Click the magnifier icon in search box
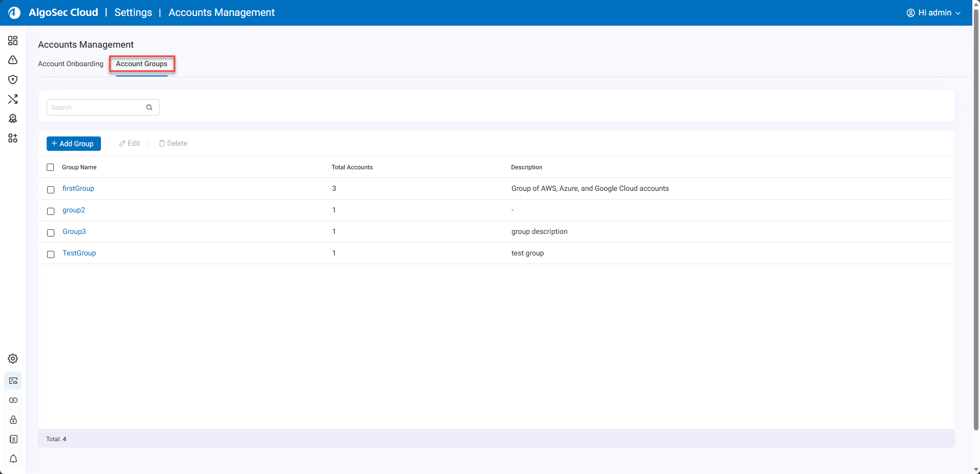The width and height of the screenshot is (980, 474). (149, 107)
